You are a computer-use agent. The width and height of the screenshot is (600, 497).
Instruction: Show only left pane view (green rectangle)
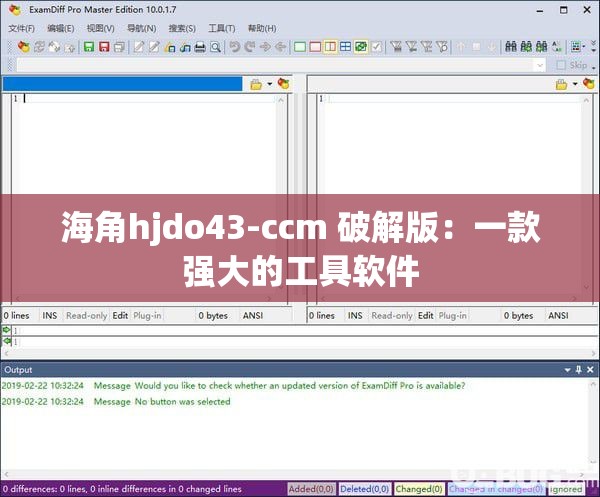tap(300, 47)
